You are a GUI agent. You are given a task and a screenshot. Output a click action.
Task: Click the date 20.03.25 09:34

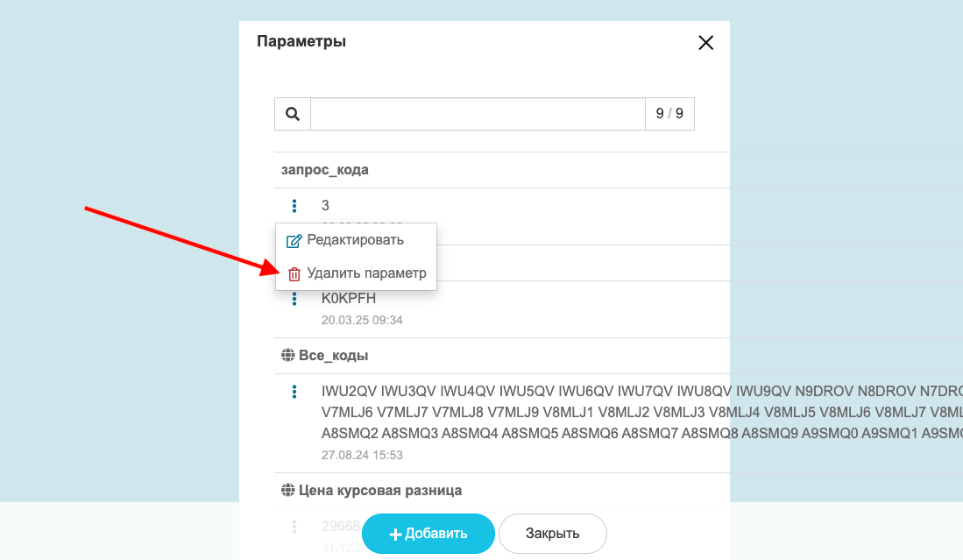point(362,320)
